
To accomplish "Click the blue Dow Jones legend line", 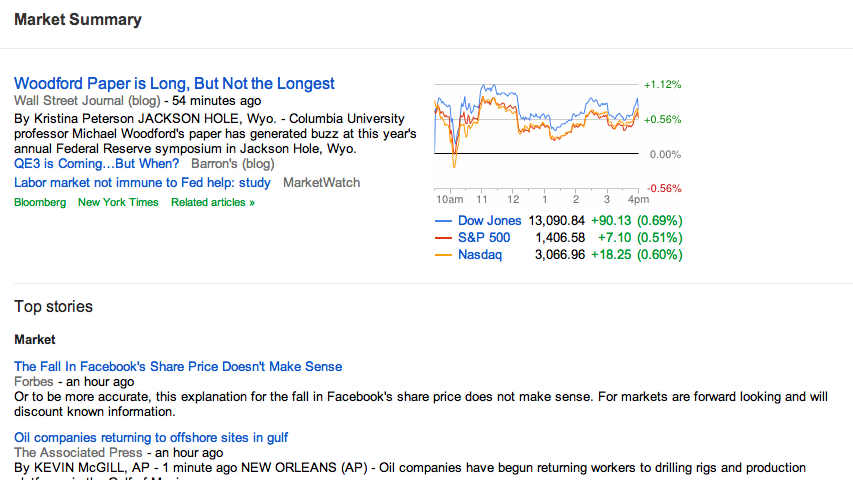I will coord(444,221).
